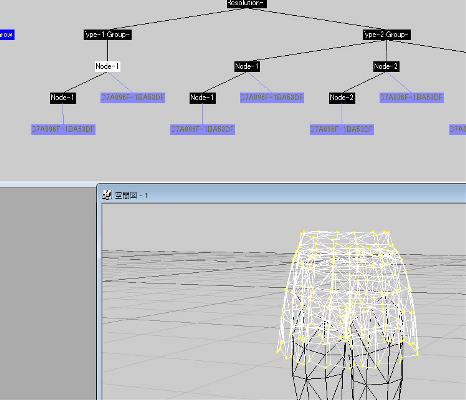This screenshot has height=400, width=466.
Task: Select the Type-2 Group node
Action: pos(387,35)
